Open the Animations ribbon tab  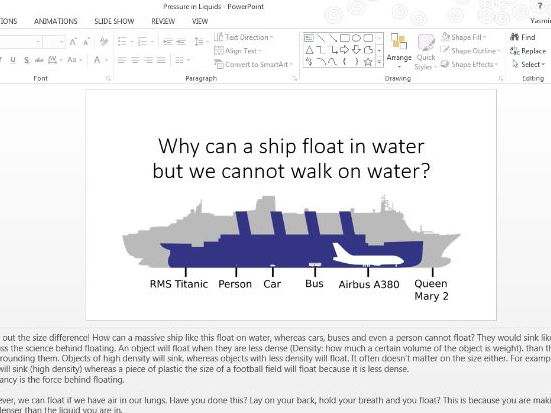tap(56, 21)
